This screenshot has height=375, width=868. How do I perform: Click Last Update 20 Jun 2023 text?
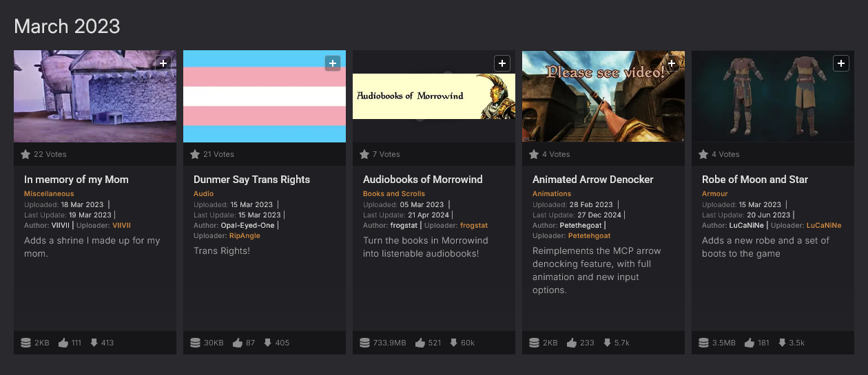tap(746, 215)
